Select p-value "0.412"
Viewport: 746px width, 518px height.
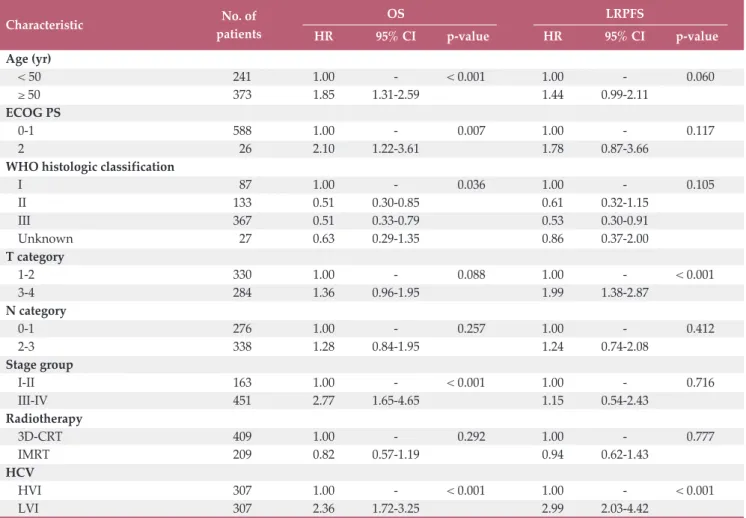pyautogui.click(x=700, y=329)
